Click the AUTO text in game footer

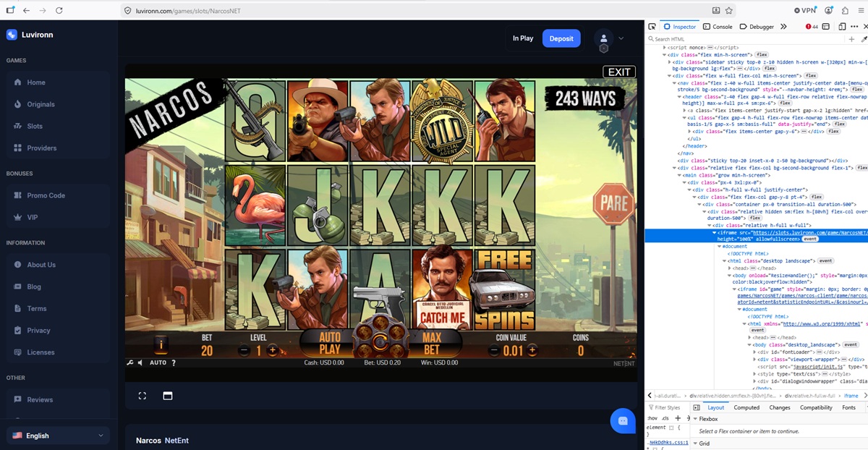click(158, 362)
